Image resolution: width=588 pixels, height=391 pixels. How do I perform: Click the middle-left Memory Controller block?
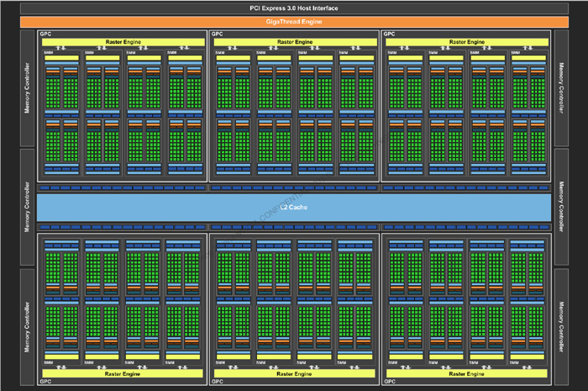coord(27,206)
